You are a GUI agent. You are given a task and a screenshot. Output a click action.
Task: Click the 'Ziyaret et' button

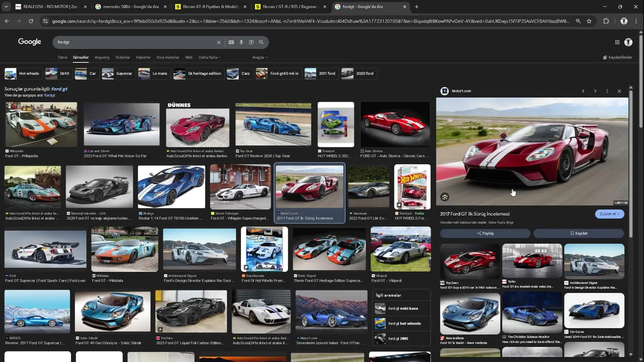[610, 214]
